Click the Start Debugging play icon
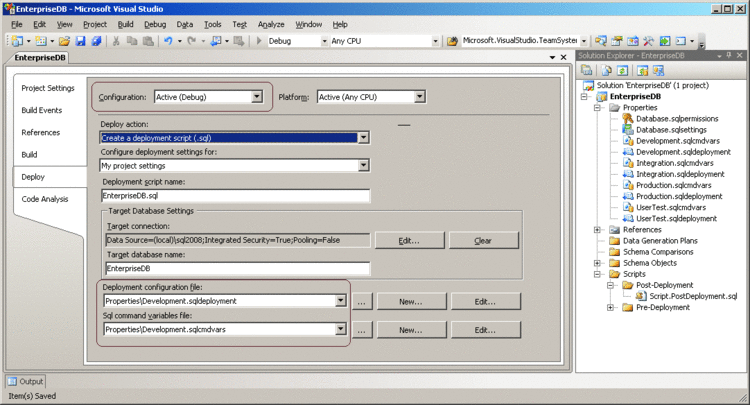The width and height of the screenshot is (750, 405). tap(259, 41)
